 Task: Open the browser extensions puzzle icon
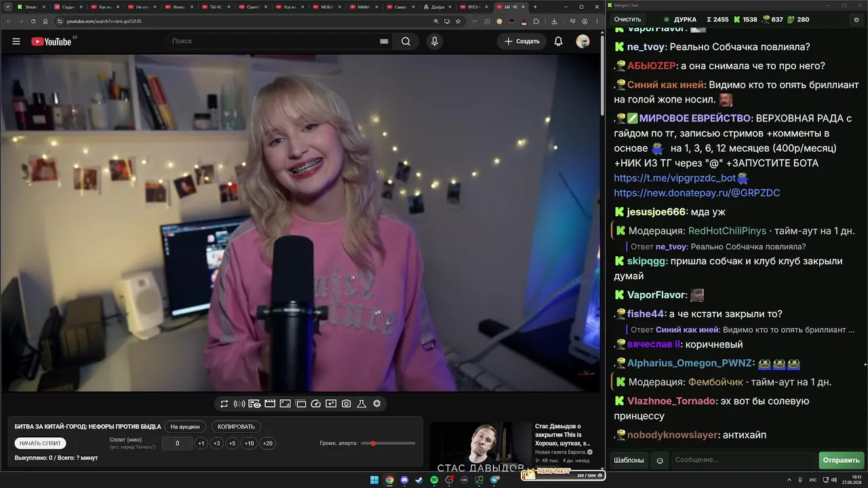coord(536,21)
